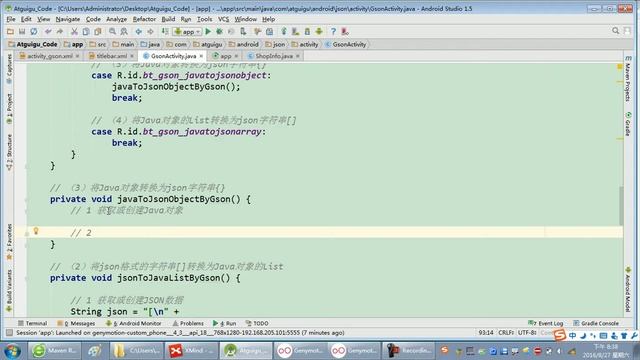The image size is (640, 360).
Task: Open XMind from the Windows taskbar
Action: point(191,351)
